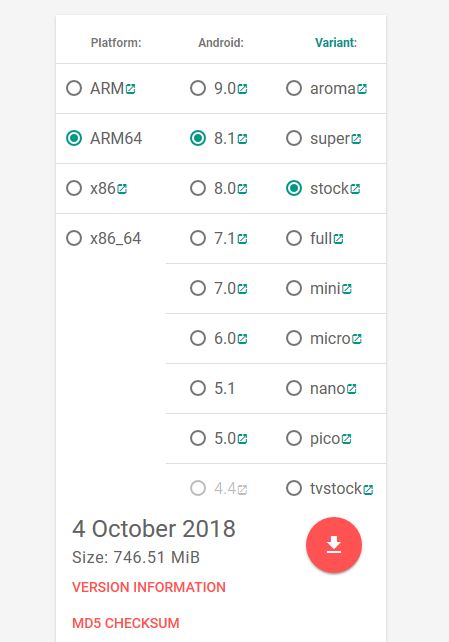Select the x86_64 platform radio button

pos(74,238)
